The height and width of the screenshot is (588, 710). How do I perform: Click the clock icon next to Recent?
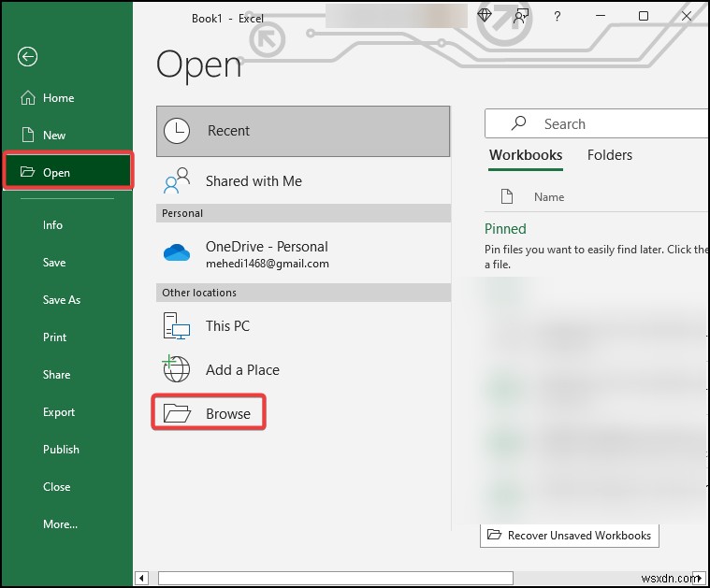click(x=177, y=131)
